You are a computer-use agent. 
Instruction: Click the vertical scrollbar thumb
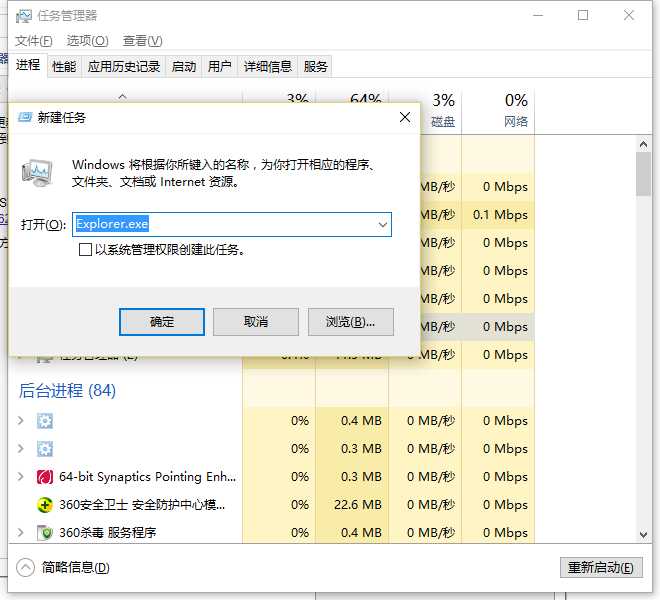click(x=643, y=174)
